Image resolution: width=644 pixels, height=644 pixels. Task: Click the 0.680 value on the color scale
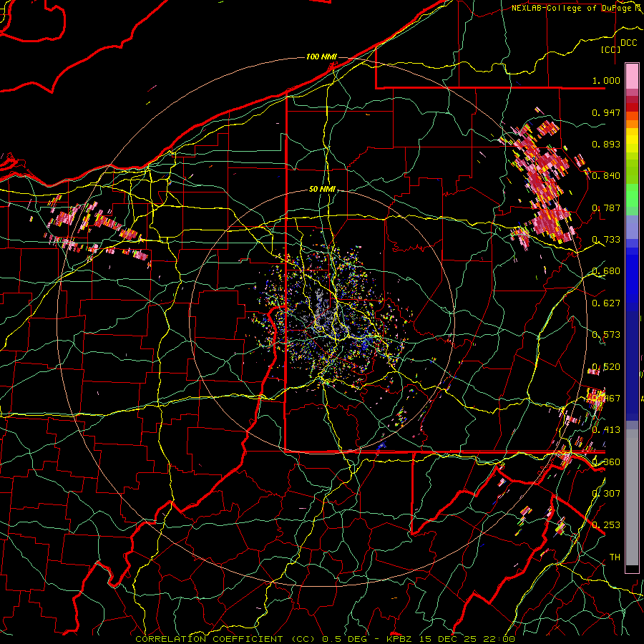(606, 271)
